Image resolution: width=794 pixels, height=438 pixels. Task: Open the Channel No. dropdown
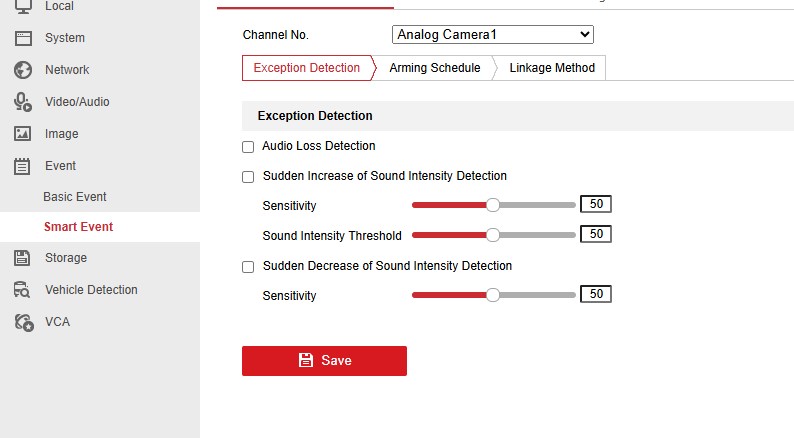point(493,35)
